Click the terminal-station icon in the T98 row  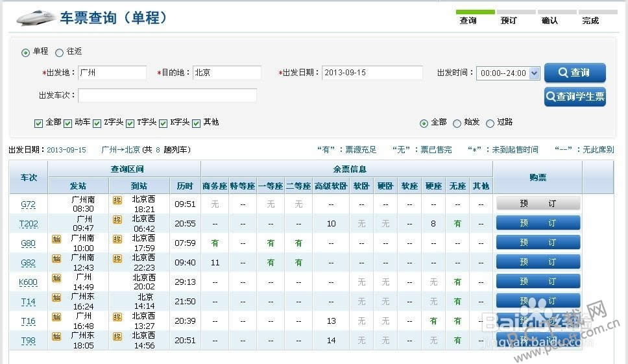(x=117, y=336)
